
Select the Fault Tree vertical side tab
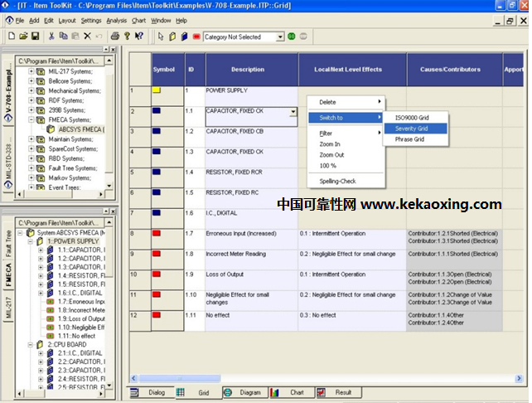pyautogui.click(x=9, y=247)
